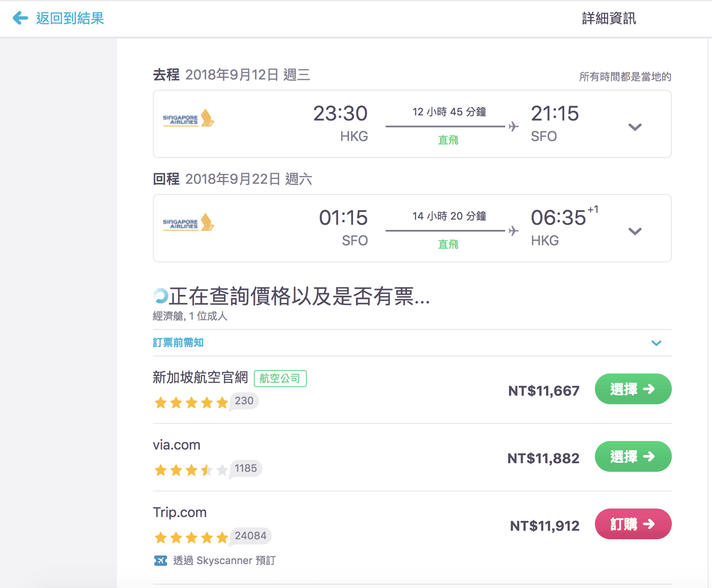712x588 pixels.
Task: Click arrival time 21:15
Action: [x=555, y=114]
